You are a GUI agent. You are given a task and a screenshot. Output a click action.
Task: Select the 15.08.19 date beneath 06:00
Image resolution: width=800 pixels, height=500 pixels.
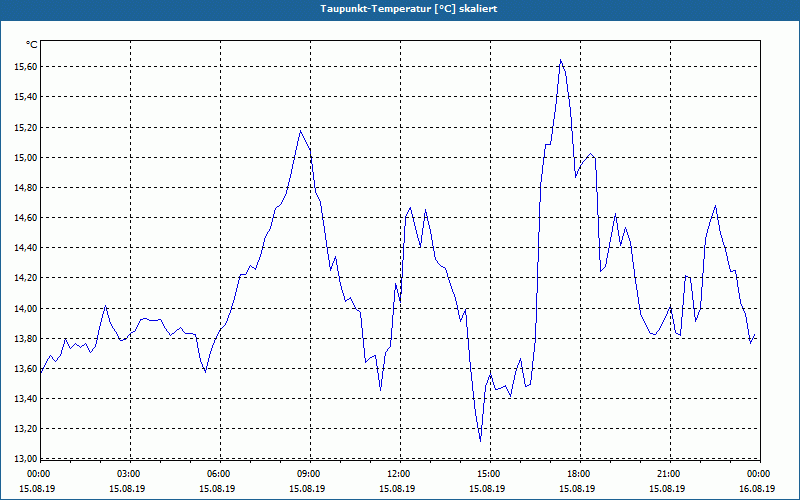pyautogui.click(x=217, y=488)
